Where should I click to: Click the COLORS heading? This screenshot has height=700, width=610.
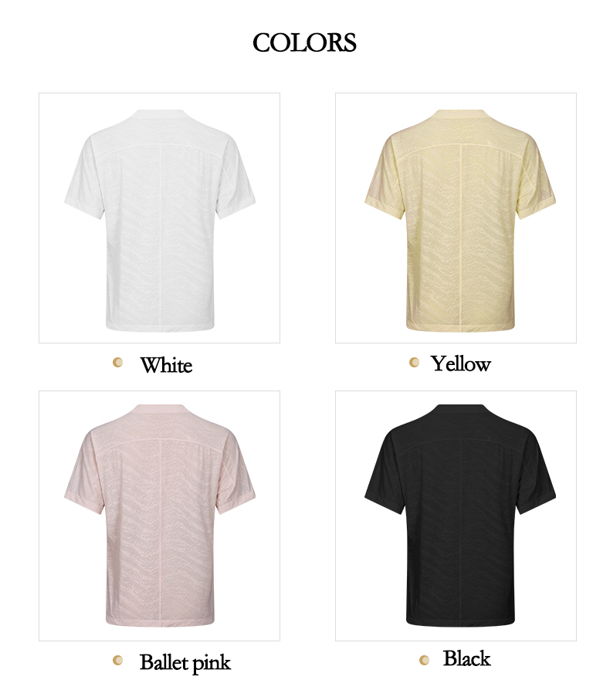coord(304,43)
